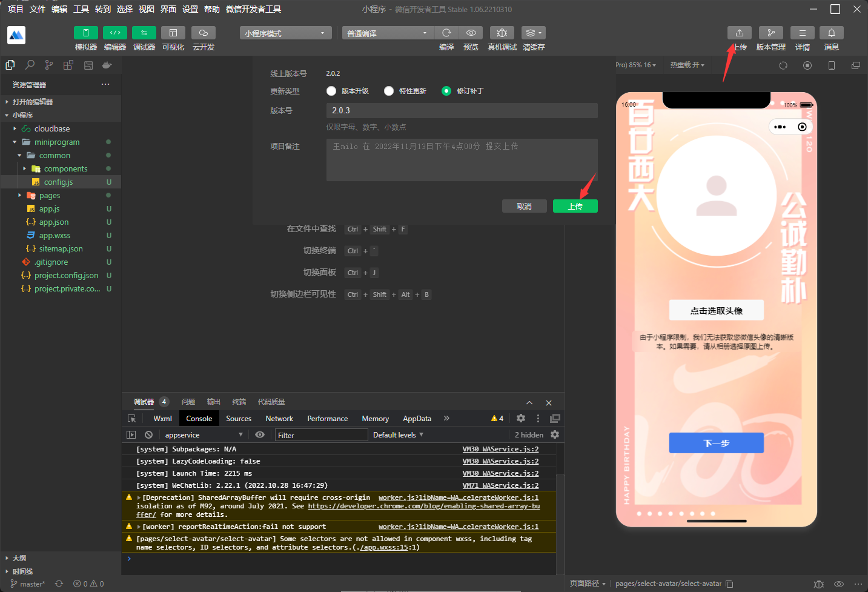Open the 小程序模式 mode dropdown

285,33
